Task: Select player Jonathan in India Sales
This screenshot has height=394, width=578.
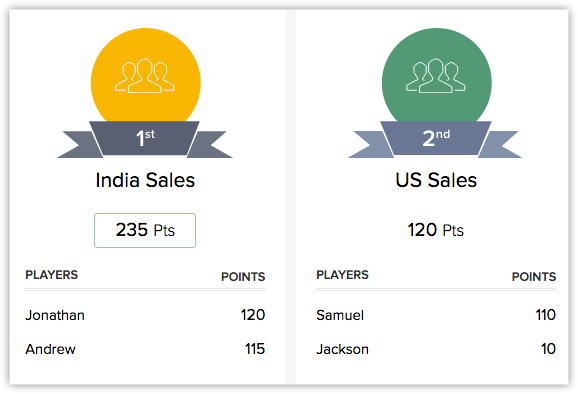Action: 55,315
